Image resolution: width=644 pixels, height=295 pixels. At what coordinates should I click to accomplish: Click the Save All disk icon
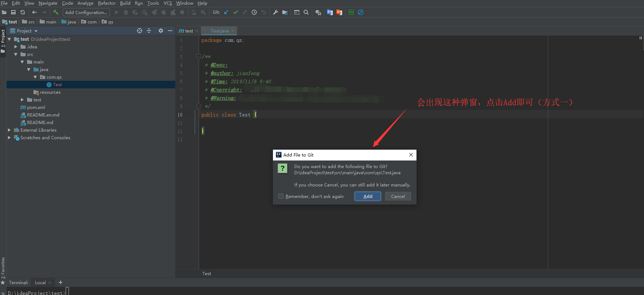point(13,12)
